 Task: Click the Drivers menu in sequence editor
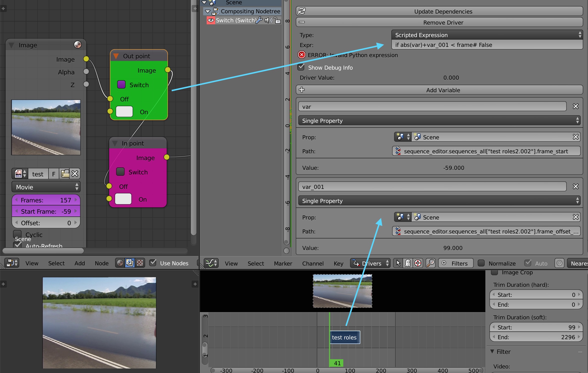point(371,262)
